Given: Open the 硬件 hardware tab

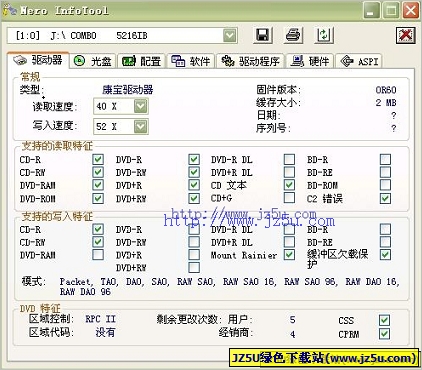Looking at the screenshot, I should [x=310, y=61].
